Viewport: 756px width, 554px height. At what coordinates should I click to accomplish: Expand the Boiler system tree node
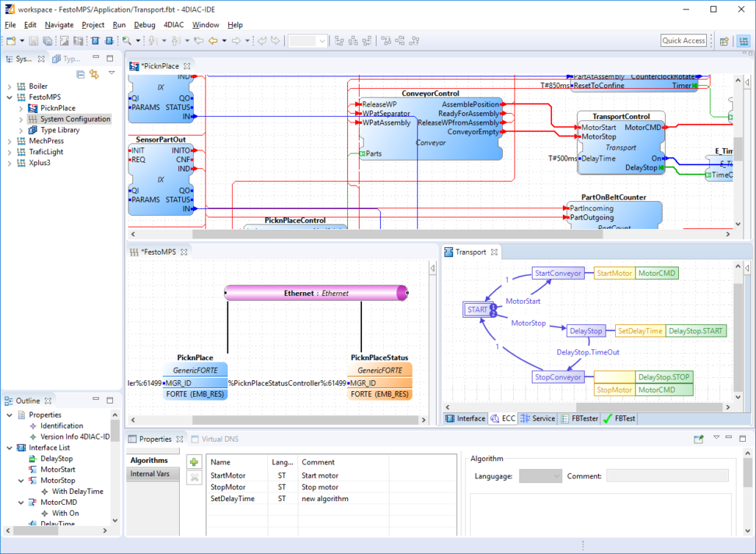pos(10,86)
